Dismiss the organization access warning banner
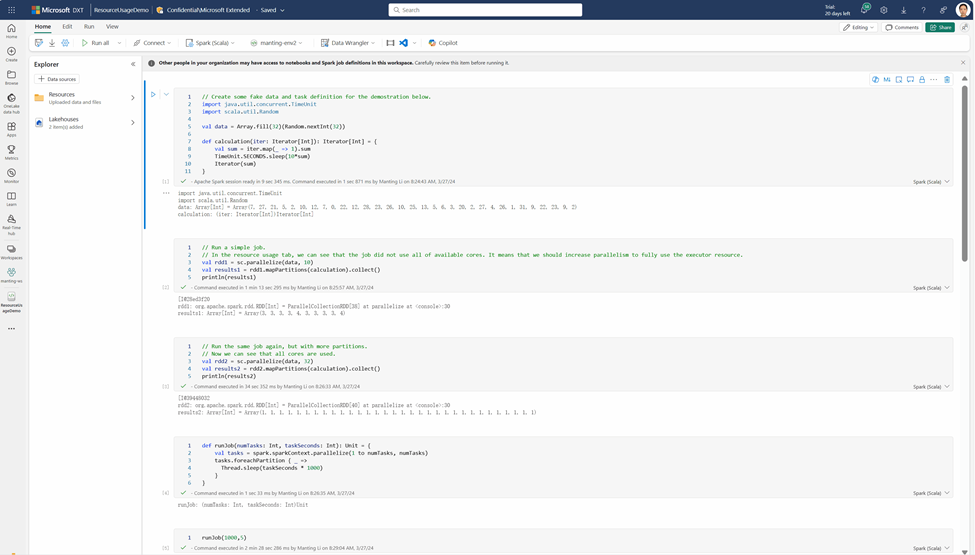975x555 pixels. tap(963, 63)
